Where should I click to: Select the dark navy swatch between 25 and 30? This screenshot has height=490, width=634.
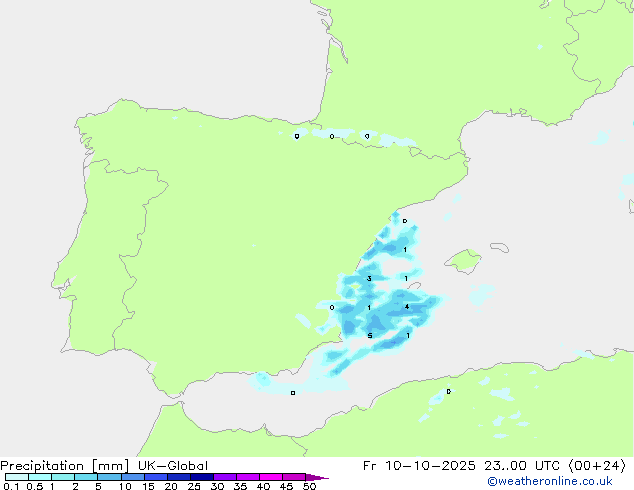[x=201, y=477]
